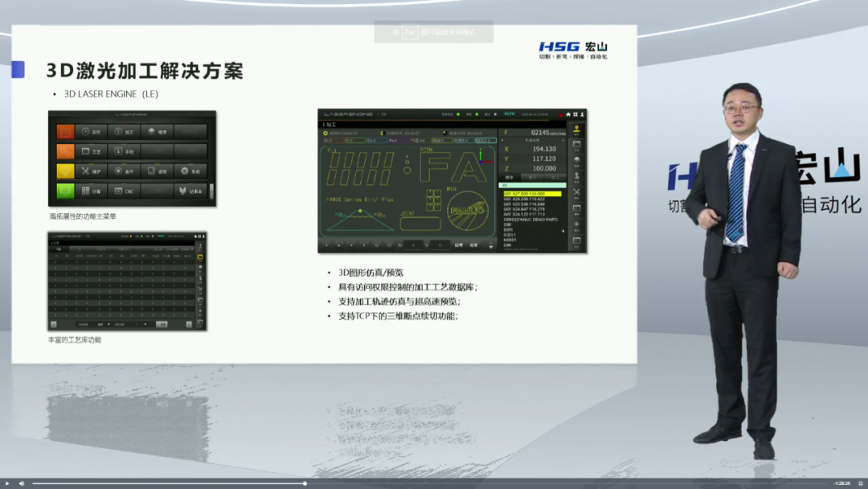Click the video play button
The width and height of the screenshot is (868, 489).
(7, 483)
